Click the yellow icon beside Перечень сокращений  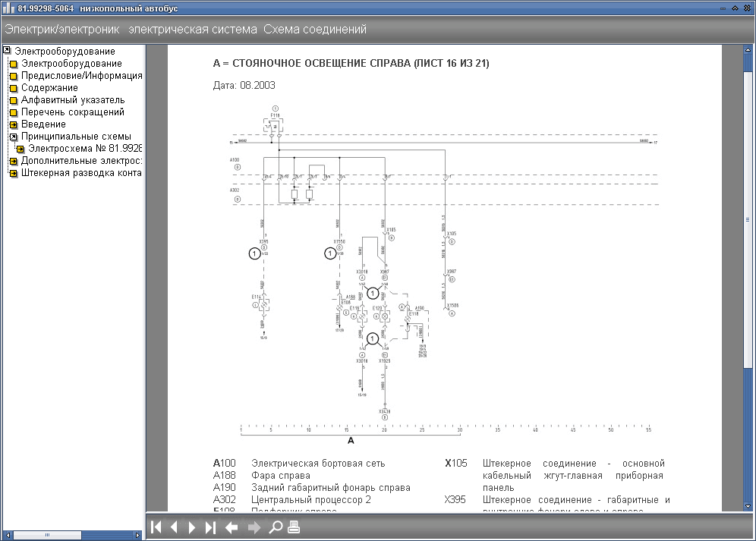pos(14,112)
